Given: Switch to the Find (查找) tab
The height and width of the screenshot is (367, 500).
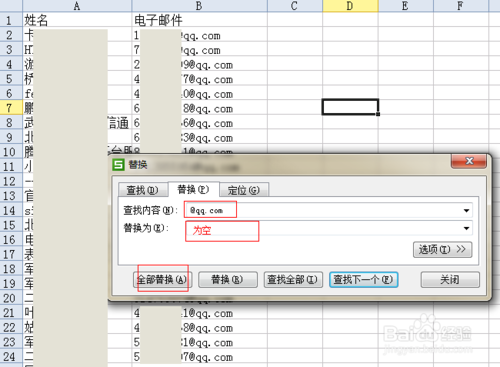Looking at the screenshot, I should (143, 190).
